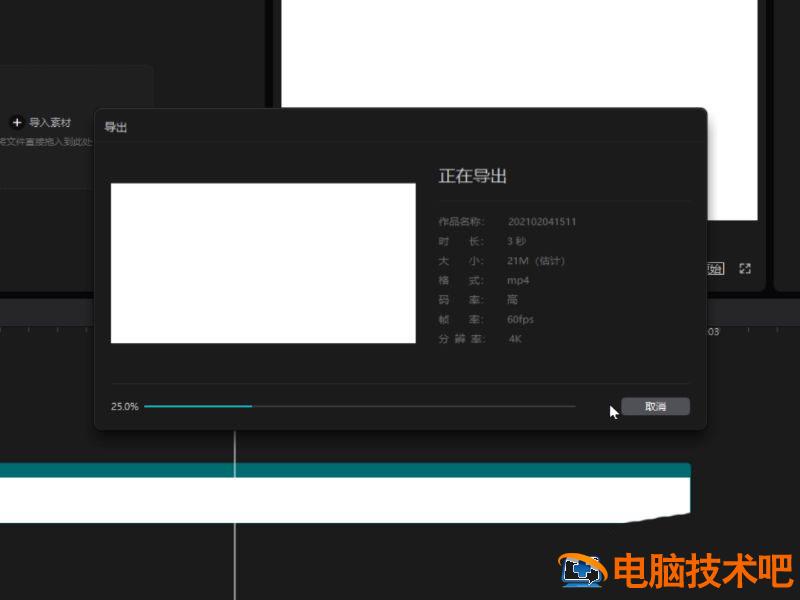Click the 始 button beside the preview
Image resolution: width=800 pixels, height=600 pixels.
[x=713, y=268]
